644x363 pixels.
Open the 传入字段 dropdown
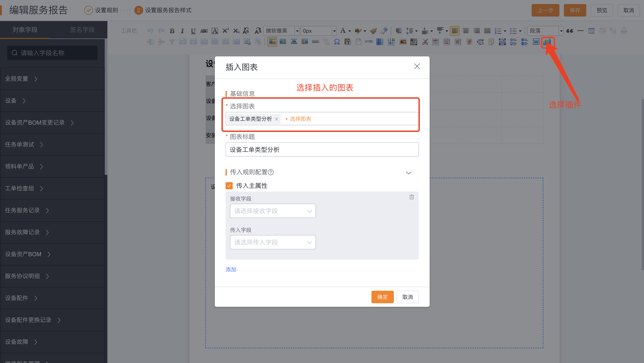coord(273,242)
